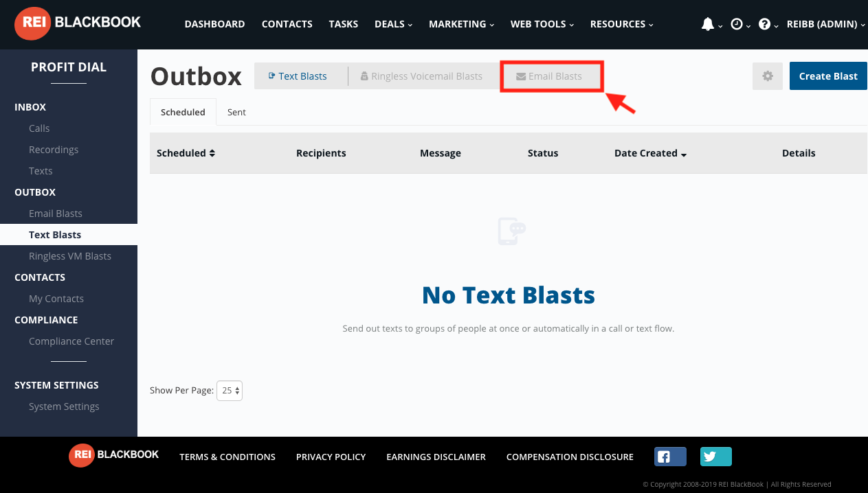The image size is (868, 493).
Task: Click the COMPLIANCE section heading
Action: [46, 320]
